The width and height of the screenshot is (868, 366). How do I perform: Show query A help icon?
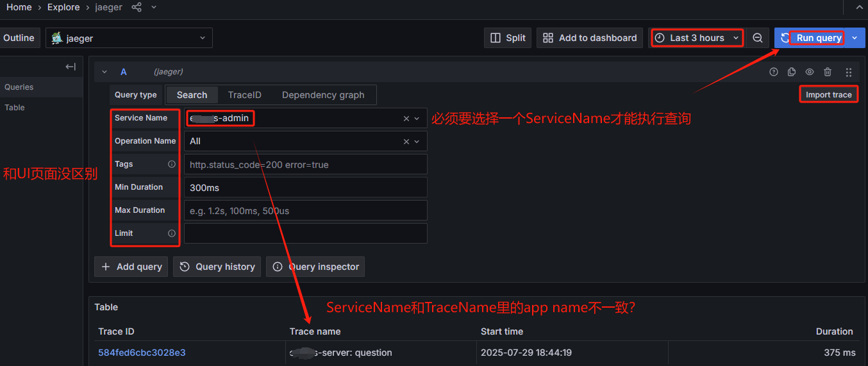[774, 72]
